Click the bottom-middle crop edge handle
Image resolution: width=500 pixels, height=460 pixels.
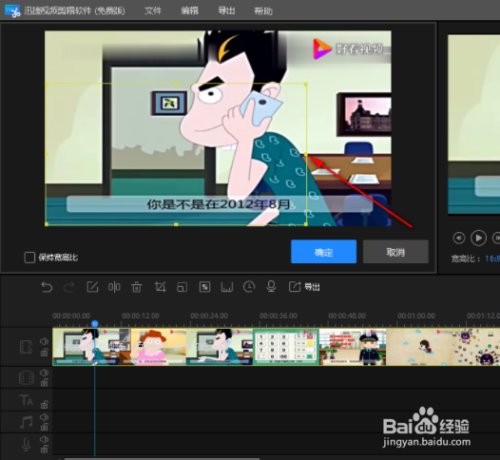tap(176, 224)
